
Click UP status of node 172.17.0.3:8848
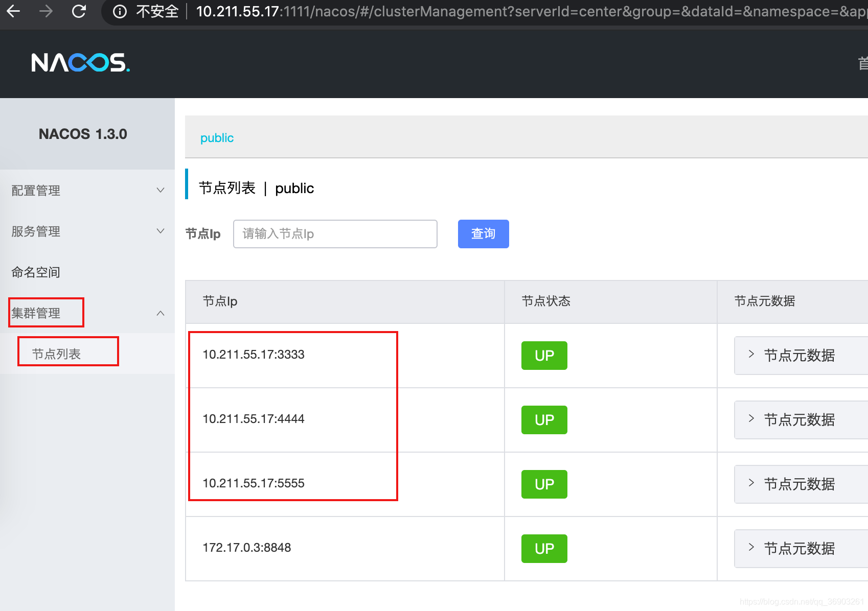[544, 549]
